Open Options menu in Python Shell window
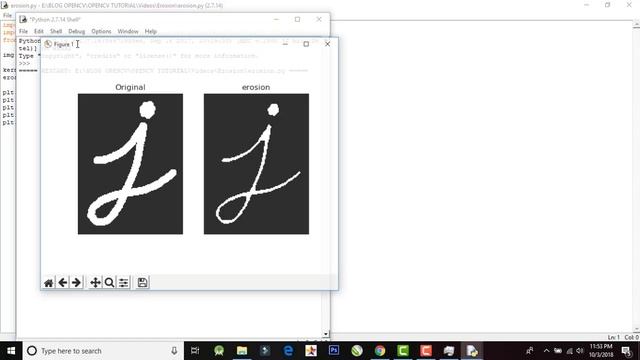This screenshot has width=640, height=360. point(101,31)
